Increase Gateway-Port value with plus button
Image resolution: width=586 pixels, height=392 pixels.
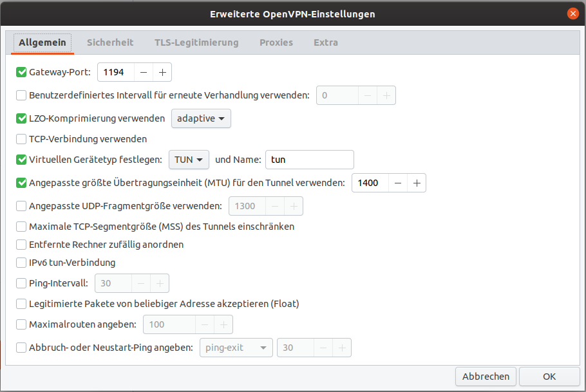[x=162, y=72]
